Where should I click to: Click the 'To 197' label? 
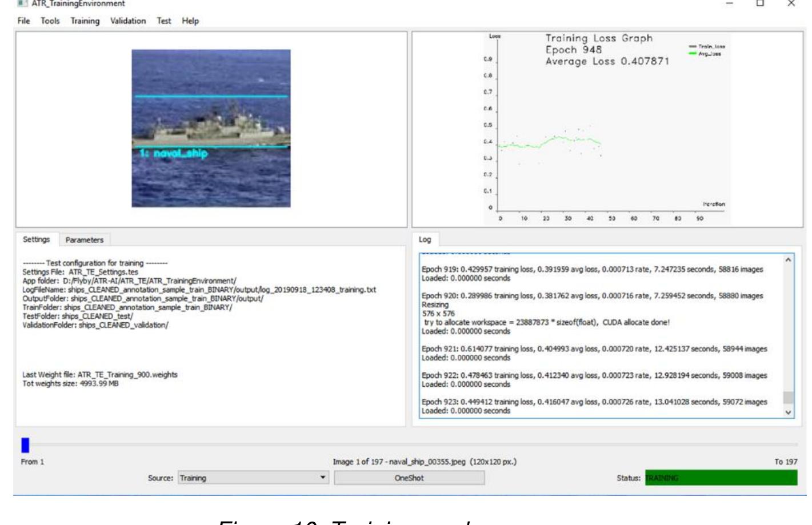click(x=786, y=462)
